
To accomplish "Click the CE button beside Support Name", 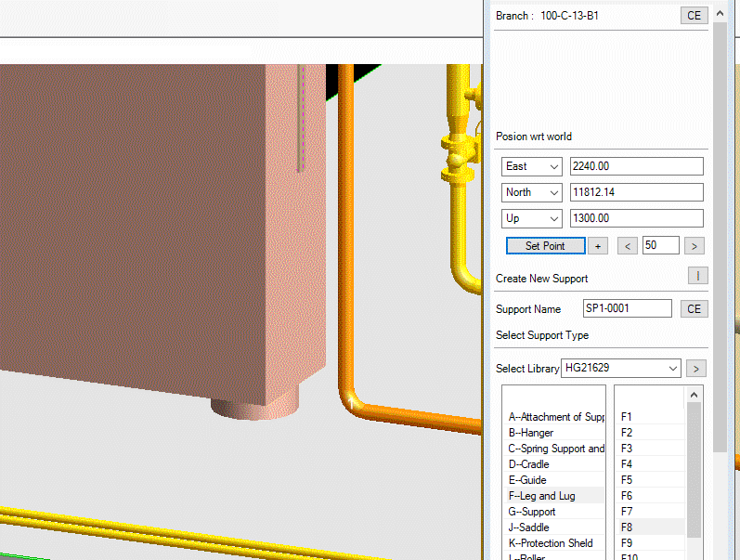I will pos(694,309).
